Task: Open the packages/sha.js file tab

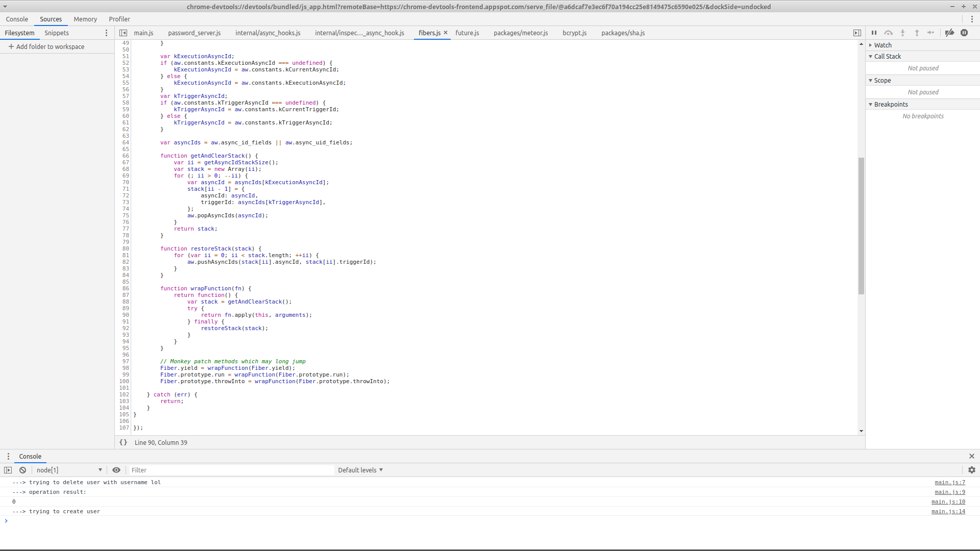Action: pos(623,33)
